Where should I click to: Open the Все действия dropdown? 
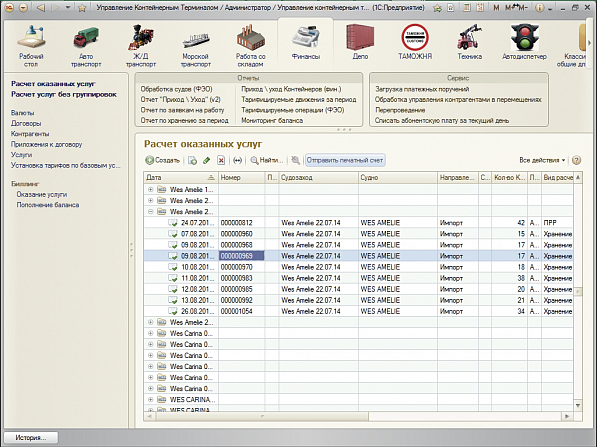point(542,160)
